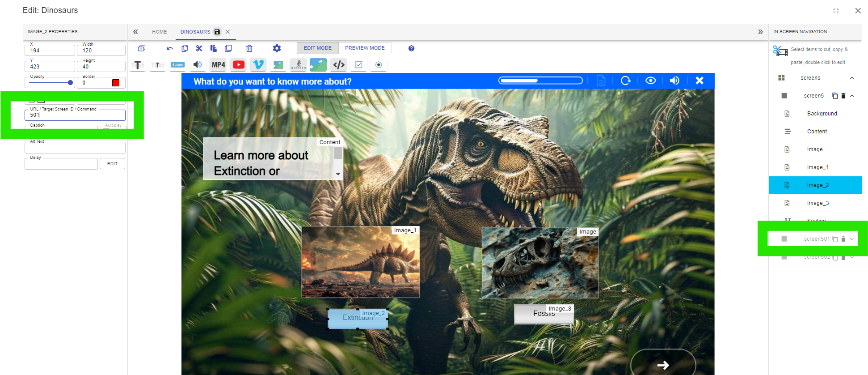Open settings gear in editor toolbar

(277, 48)
